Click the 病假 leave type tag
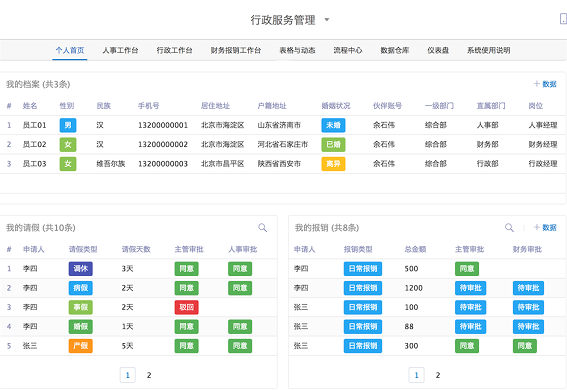The width and height of the screenshot is (567, 390). (x=81, y=288)
